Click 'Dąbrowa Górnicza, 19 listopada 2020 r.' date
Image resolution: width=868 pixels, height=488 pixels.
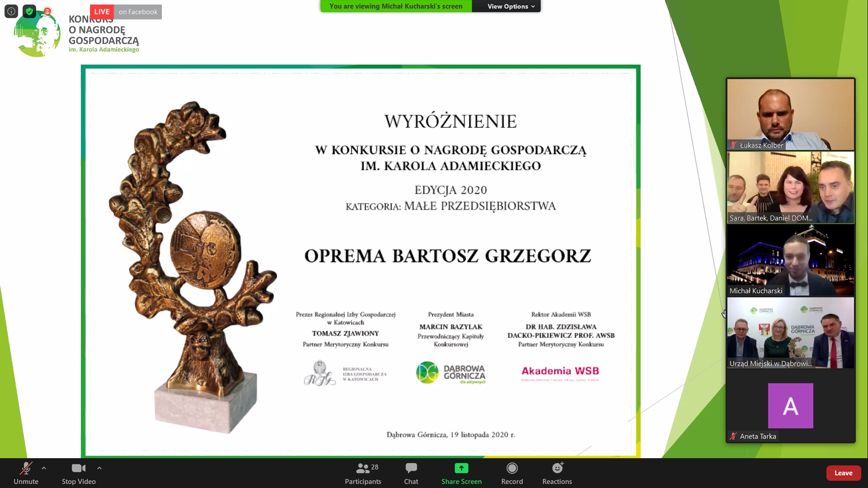(451, 435)
